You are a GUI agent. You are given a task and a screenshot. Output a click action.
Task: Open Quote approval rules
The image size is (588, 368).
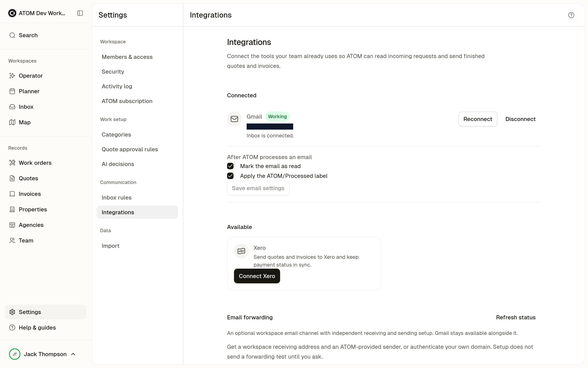(137, 149)
